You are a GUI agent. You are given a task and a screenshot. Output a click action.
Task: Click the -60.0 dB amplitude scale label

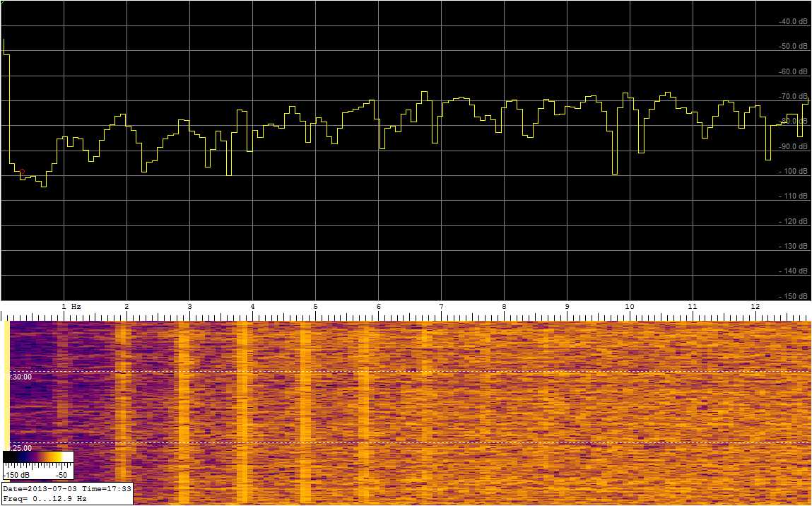[792, 72]
